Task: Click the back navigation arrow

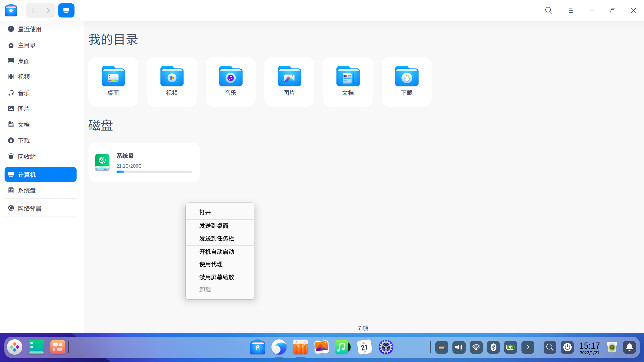Action: 33,10
